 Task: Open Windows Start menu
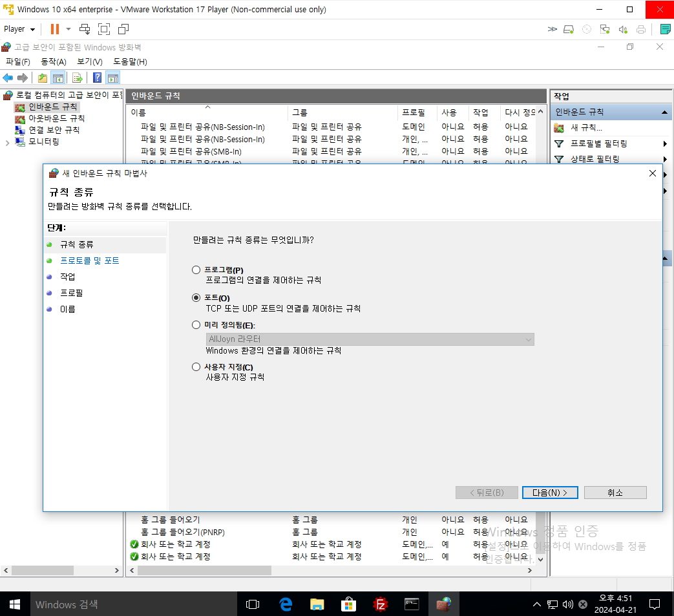(15, 604)
